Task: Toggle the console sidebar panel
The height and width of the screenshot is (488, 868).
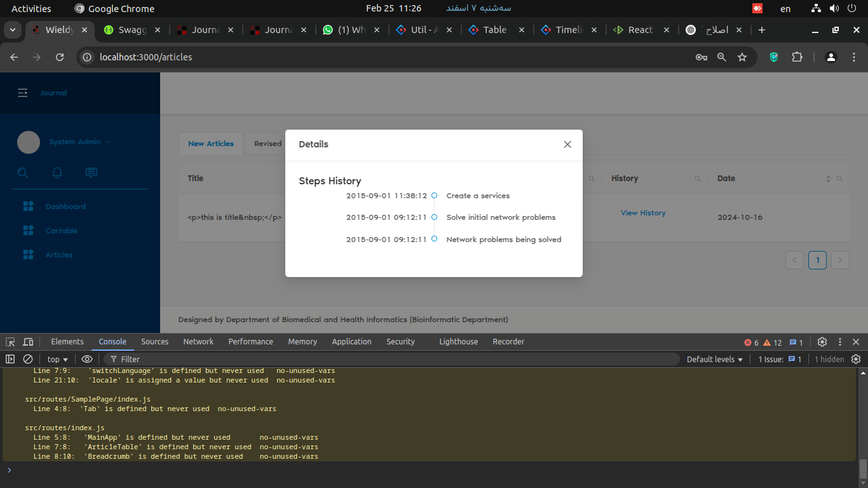Action: [10, 359]
